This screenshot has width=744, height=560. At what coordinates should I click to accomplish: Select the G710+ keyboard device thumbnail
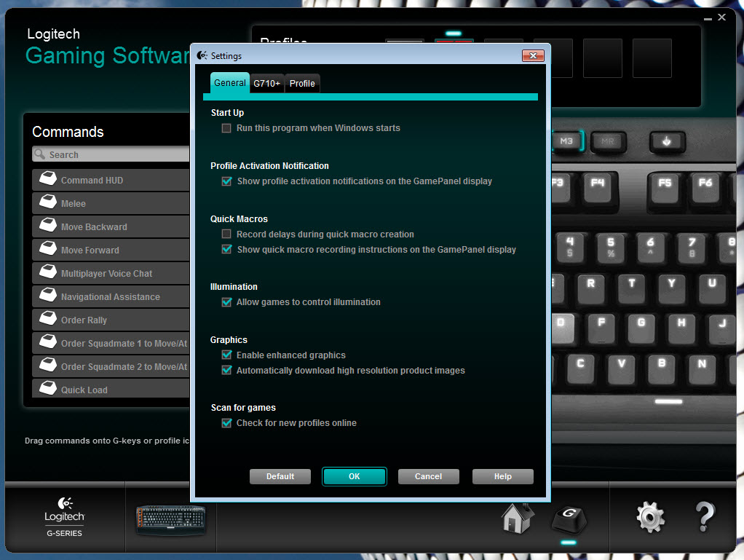tap(171, 520)
